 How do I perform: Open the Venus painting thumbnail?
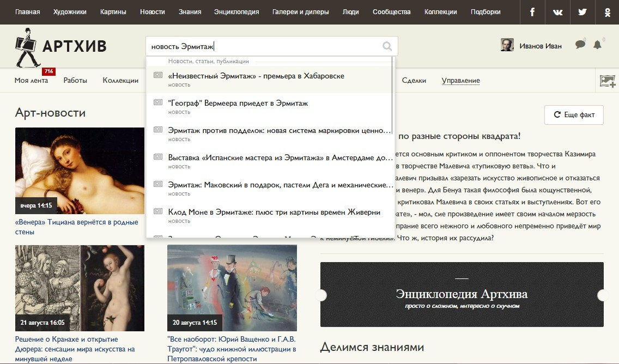coord(80,171)
